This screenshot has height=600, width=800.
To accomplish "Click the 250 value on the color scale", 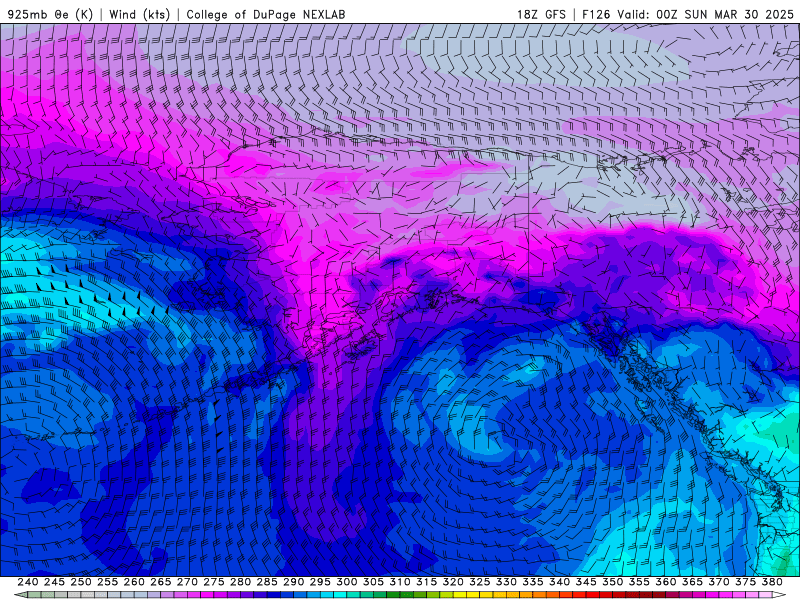I will pos(81,582).
